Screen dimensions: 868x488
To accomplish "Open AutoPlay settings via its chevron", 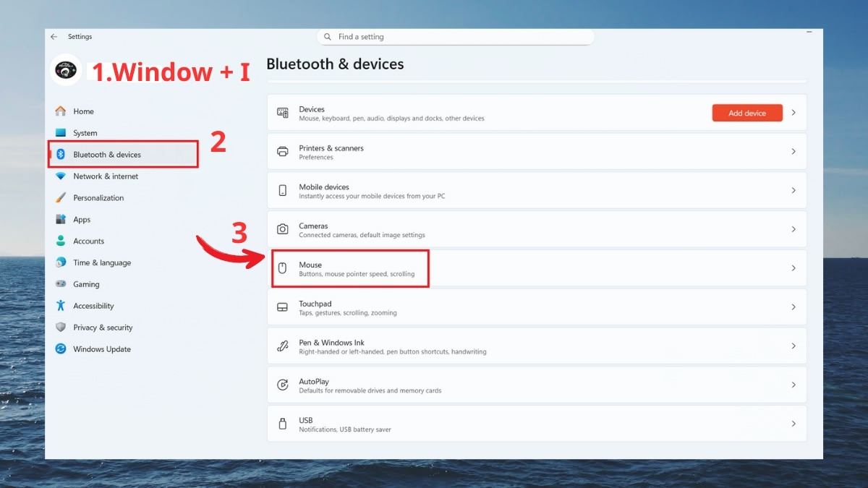I will pyautogui.click(x=793, y=385).
